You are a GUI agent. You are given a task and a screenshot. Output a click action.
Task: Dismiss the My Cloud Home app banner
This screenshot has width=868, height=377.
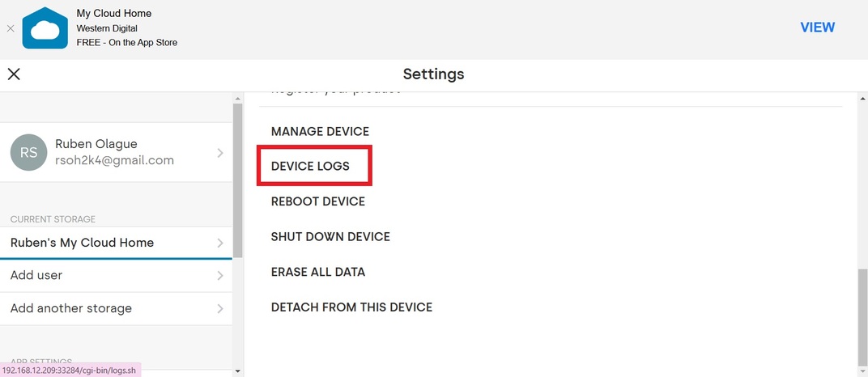click(x=11, y=28)
